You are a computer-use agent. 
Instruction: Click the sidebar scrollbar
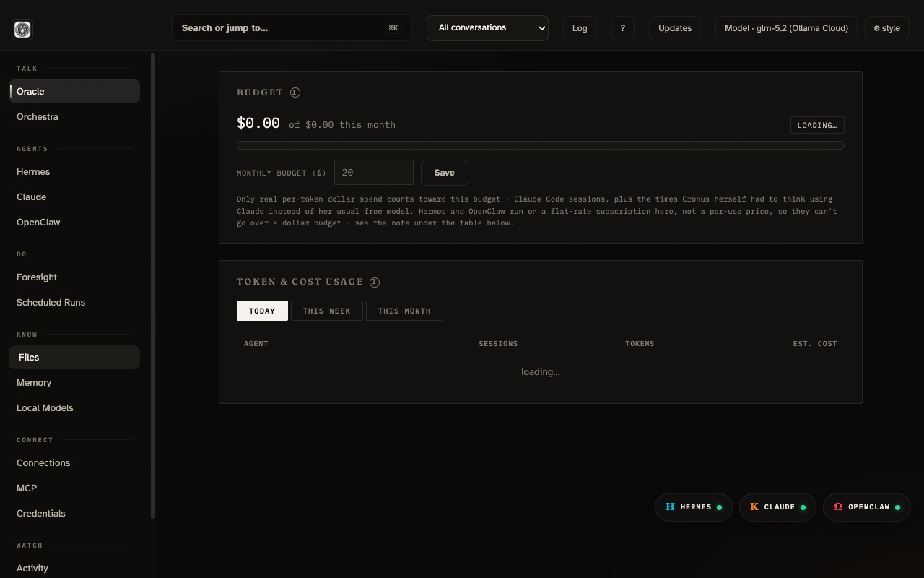pos(153,286)
